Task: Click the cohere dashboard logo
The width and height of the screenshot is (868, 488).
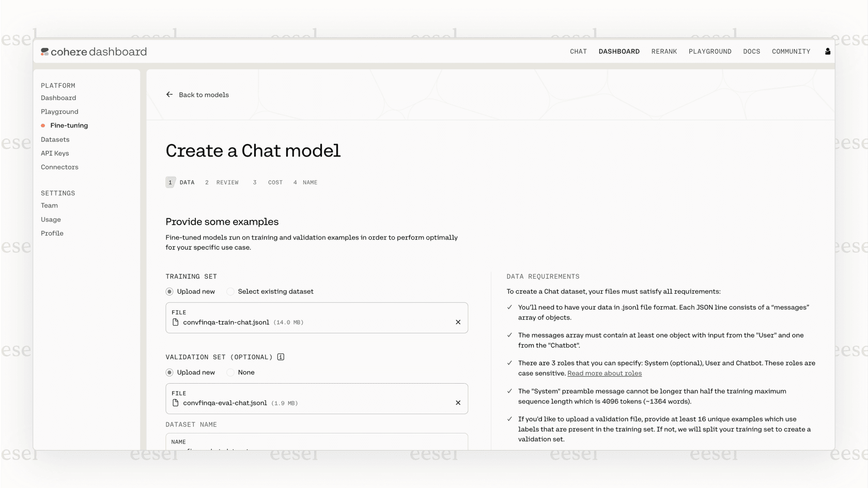Action: [94, 51]
